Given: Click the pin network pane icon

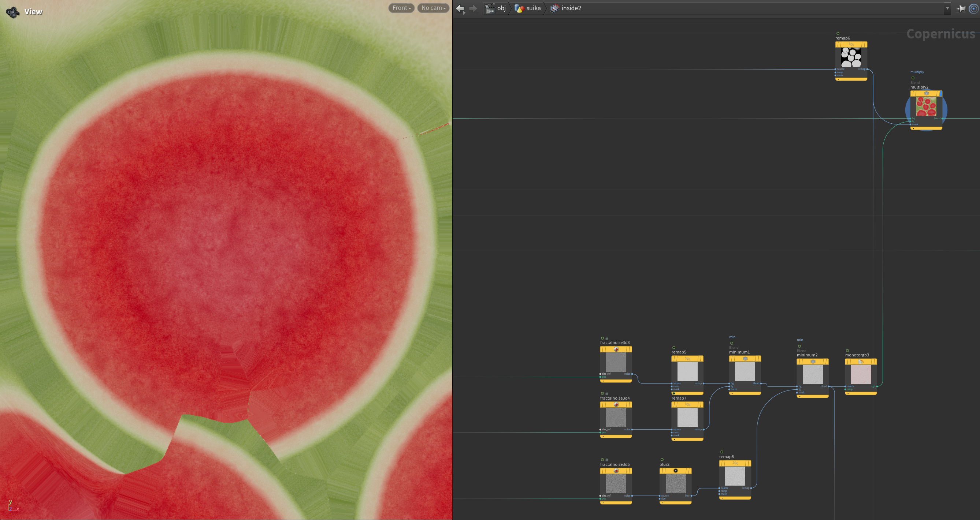Looking at the screenshot, I should click(x=961, y=8).
